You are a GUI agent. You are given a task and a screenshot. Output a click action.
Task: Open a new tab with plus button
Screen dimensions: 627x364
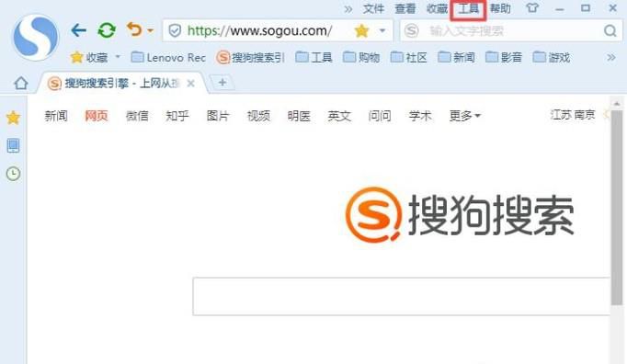222,83
